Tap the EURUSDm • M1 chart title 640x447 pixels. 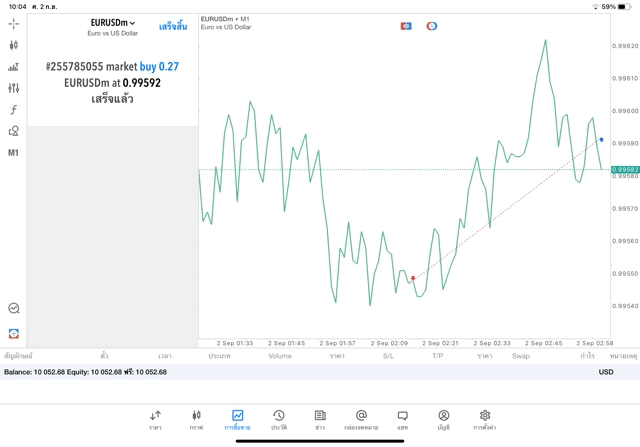pos(225,19)
